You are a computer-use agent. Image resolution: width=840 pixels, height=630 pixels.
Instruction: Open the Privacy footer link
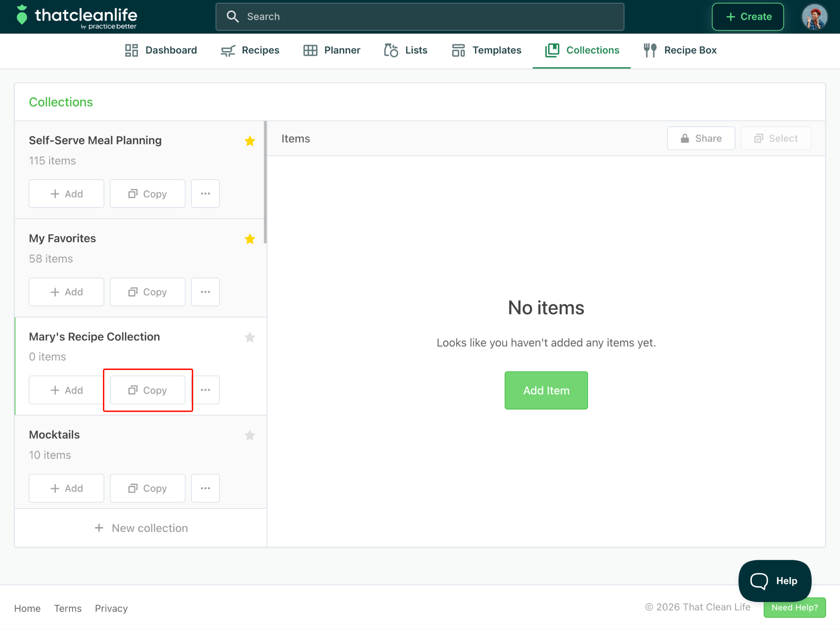click(111, 608)
